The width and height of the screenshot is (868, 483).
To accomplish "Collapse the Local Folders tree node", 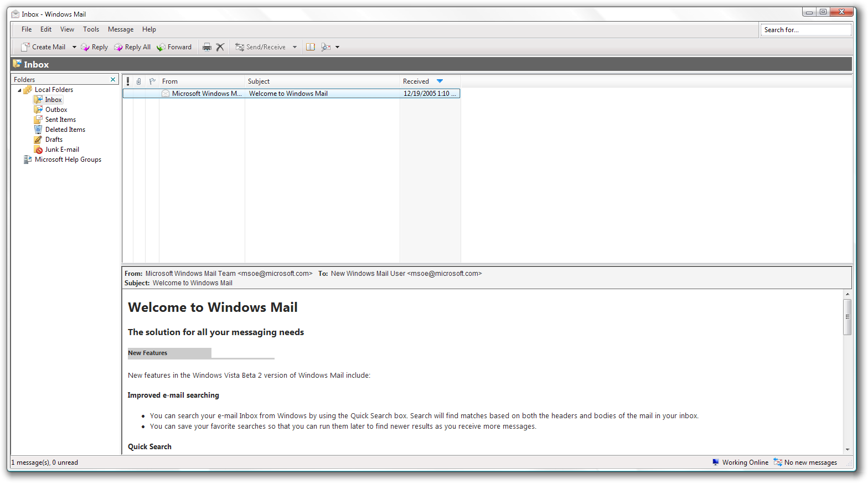I will [19, 90].
